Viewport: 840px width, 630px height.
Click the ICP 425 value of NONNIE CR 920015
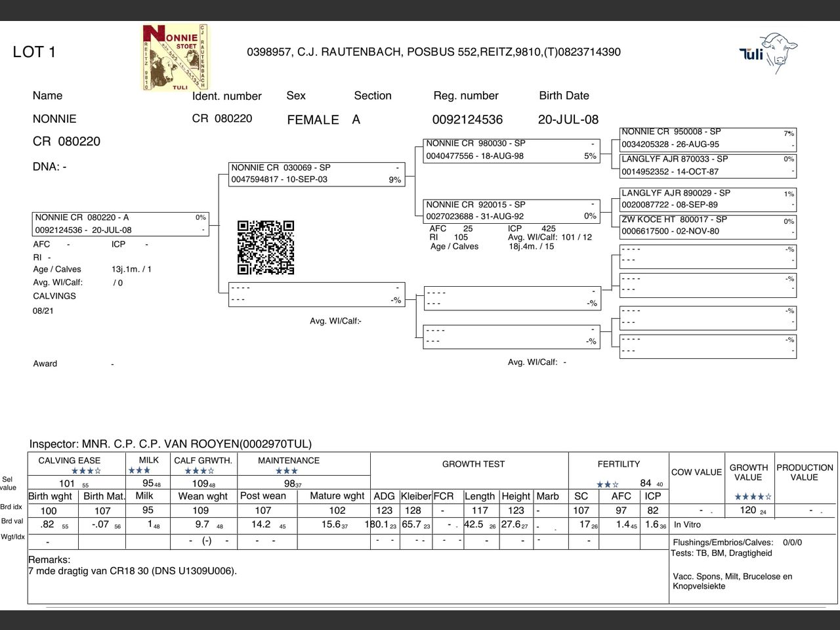tap(549, 228)
